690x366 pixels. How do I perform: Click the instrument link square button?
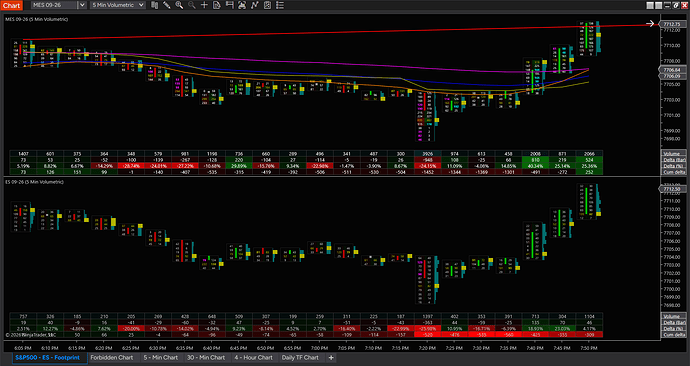click(x=650, y=5)
